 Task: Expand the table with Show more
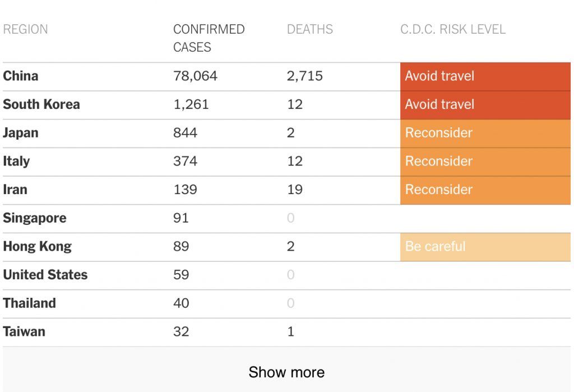coord(286,372)
